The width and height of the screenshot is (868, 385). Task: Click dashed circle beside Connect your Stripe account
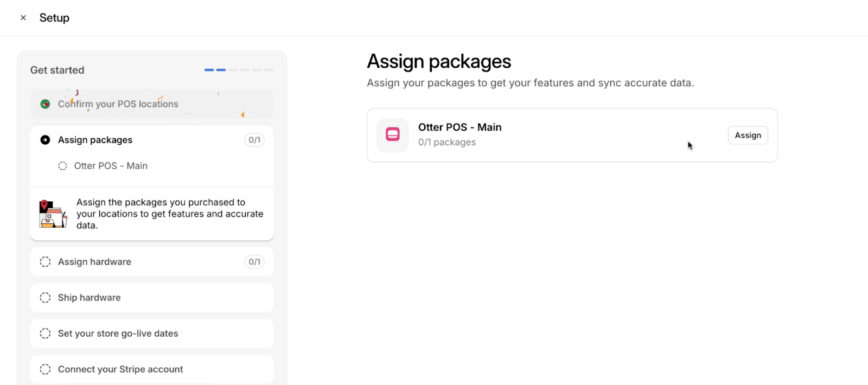click(46, 369)
